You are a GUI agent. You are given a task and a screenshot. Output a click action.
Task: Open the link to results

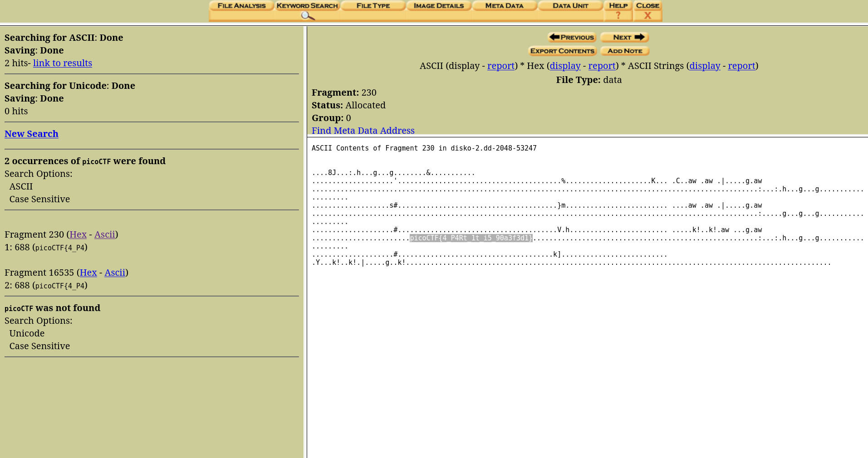pos(63,63)
